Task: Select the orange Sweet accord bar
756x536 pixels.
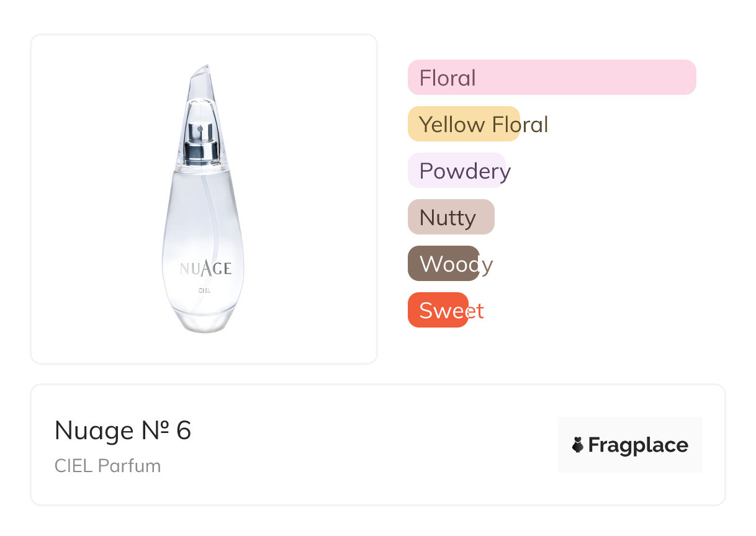Action: (x=438, y=310)
